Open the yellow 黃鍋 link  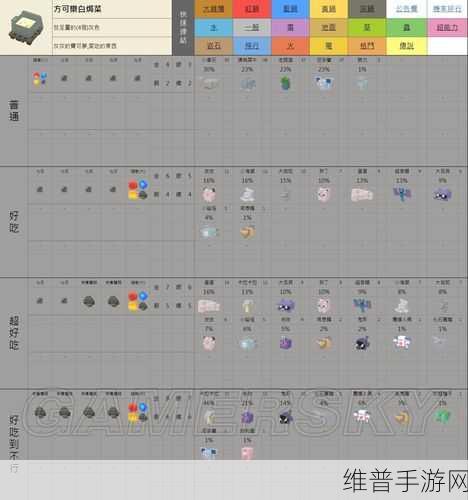[x=329, y=9]
